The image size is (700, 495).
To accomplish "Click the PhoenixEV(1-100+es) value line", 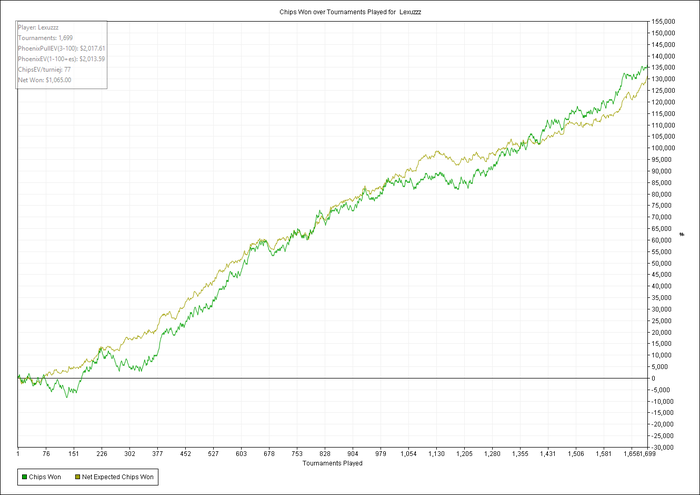I will coord(62,59).
